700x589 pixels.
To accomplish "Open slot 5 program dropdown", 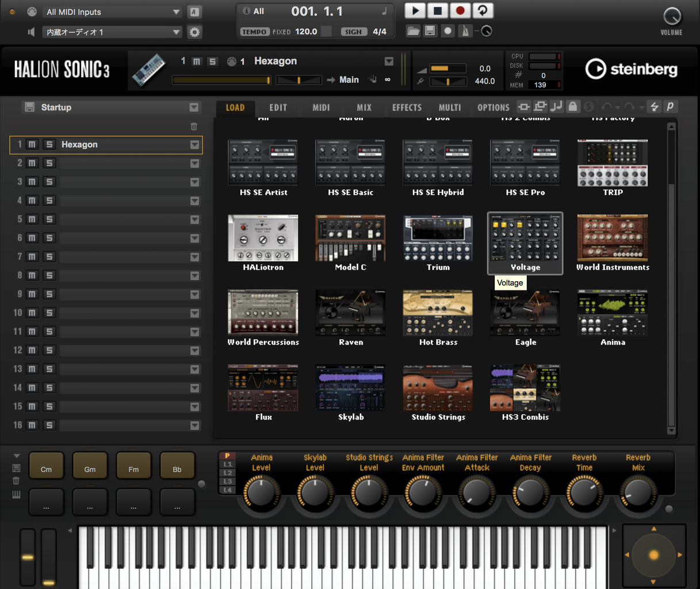I will [194, 220].
